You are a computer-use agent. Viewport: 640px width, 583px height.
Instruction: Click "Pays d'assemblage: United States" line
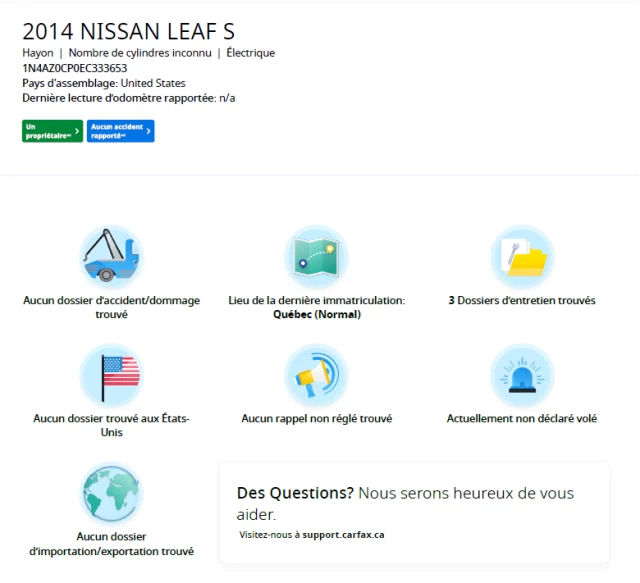[x=104, y=83]
